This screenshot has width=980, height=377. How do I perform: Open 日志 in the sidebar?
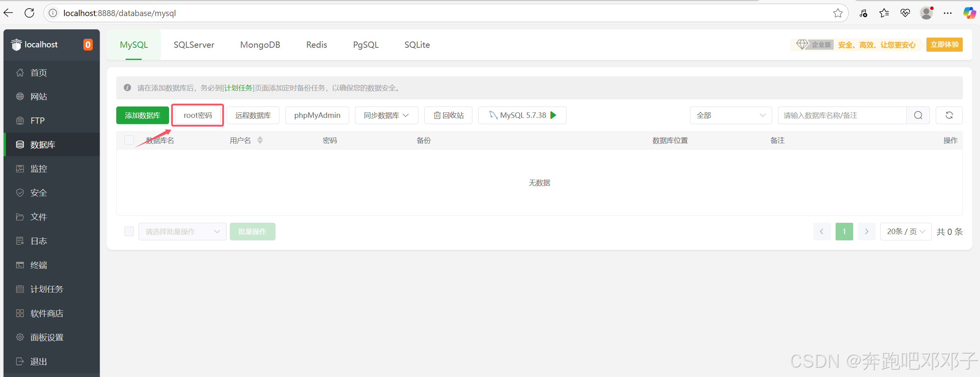coord(52,241)
